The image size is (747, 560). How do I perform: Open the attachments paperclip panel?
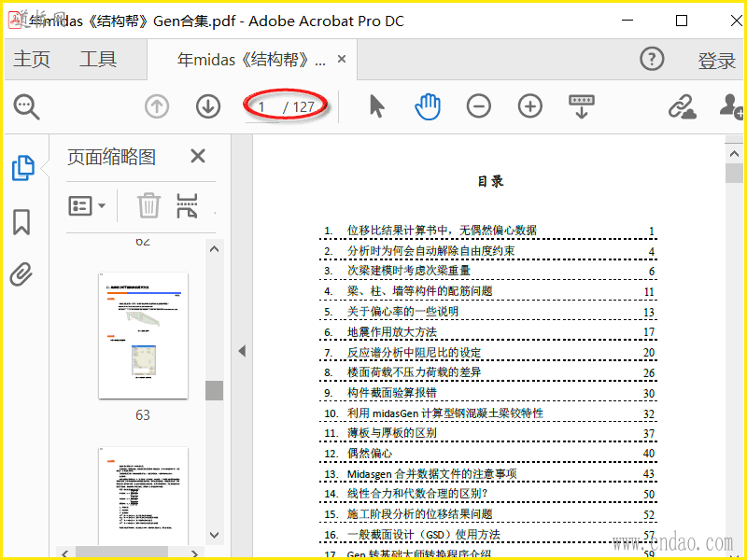(21, 273)
